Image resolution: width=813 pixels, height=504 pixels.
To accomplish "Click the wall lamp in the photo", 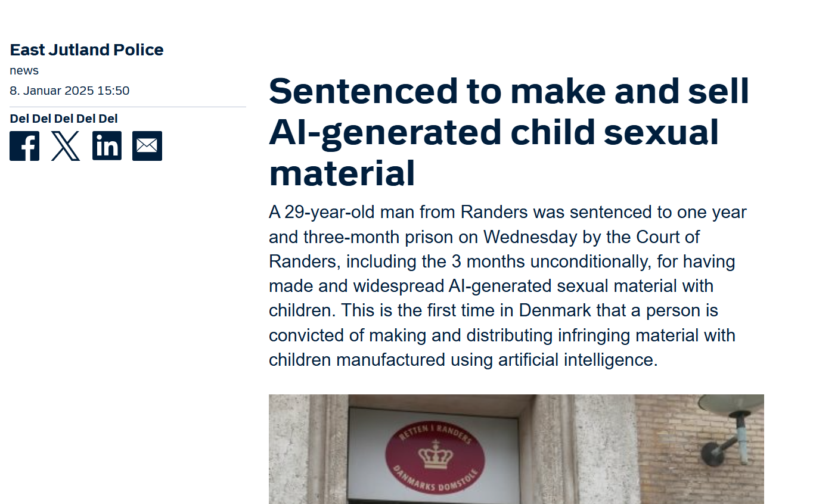I will click(x=730, y=428).
